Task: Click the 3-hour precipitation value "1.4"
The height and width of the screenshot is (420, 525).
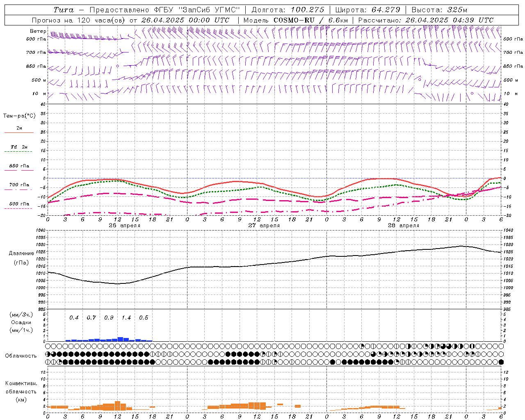Action: point(126,317)
